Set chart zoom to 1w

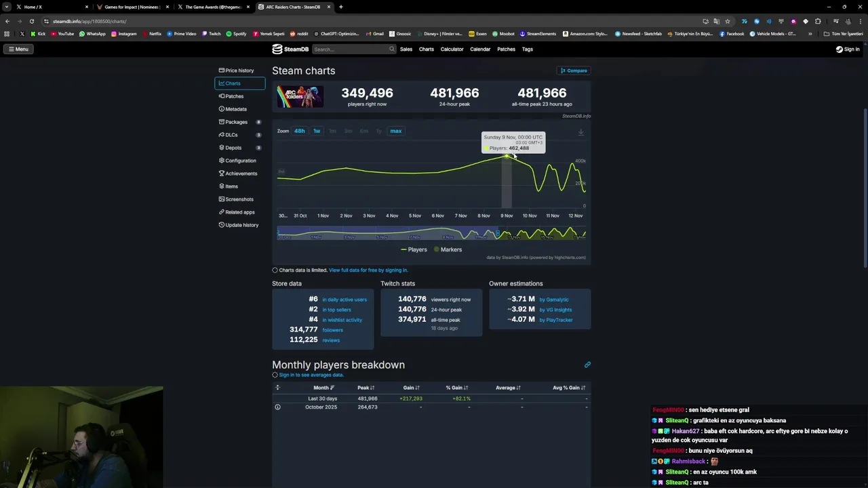(x=317, y=131)
